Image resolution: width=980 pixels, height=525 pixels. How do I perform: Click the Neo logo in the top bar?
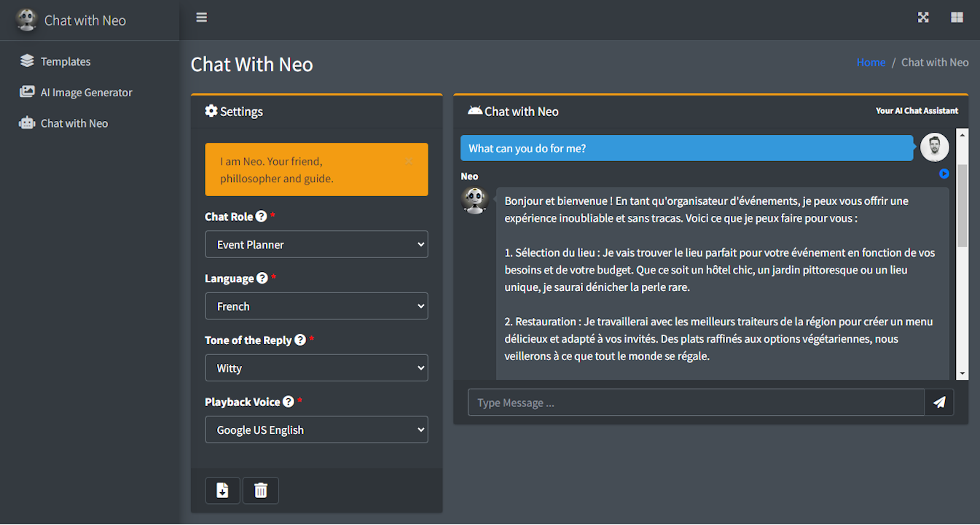[26, 20]
